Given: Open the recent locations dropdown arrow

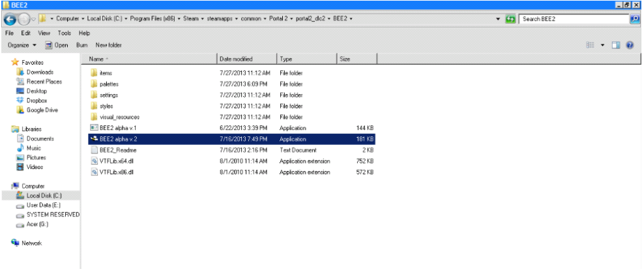Looking at the screenshot, I should point(34,19).
